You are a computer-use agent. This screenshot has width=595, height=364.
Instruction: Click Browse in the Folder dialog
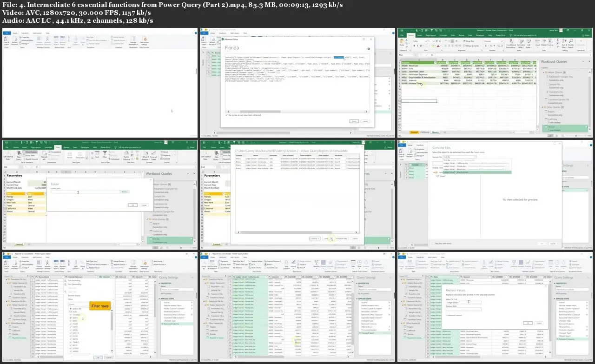pos(125,192)
